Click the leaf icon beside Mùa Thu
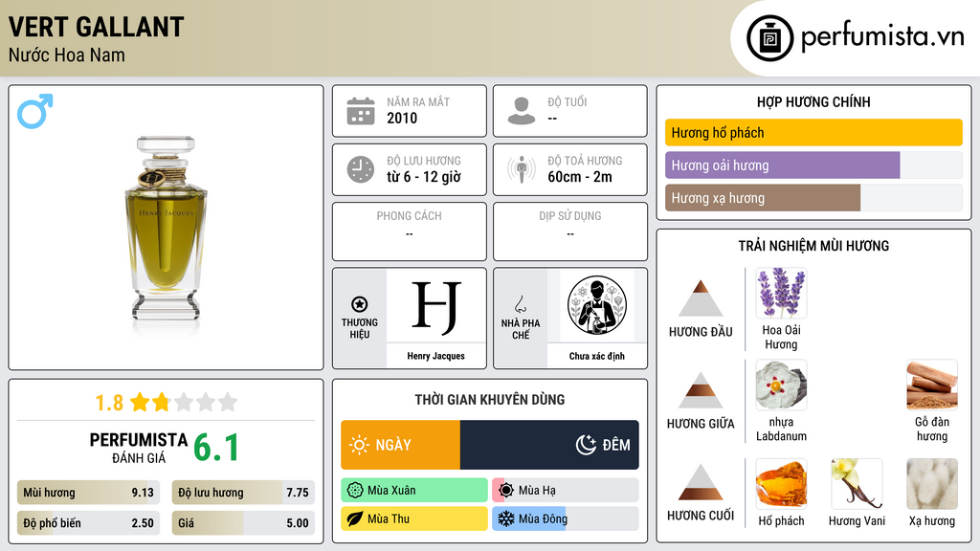Viewport: 980px width, 551px height. point(355,518)
